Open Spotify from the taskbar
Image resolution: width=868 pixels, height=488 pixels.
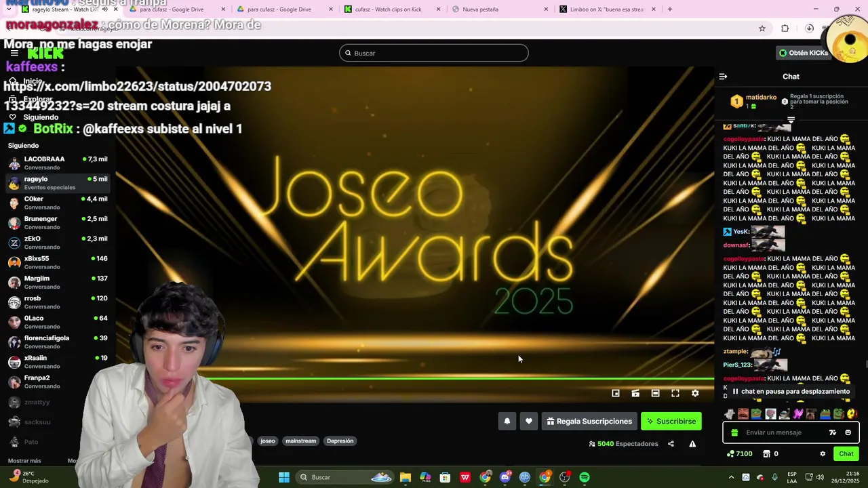pos(585,477)
